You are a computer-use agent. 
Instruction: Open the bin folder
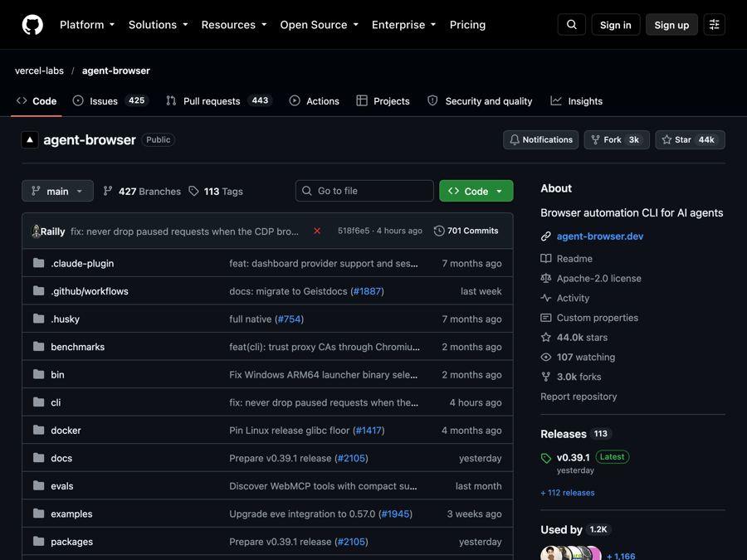[57, 375]
